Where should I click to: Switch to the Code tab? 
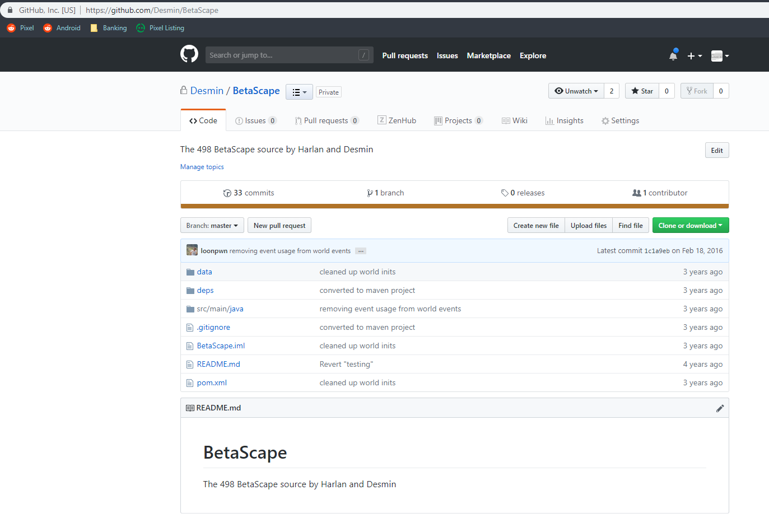203,120
